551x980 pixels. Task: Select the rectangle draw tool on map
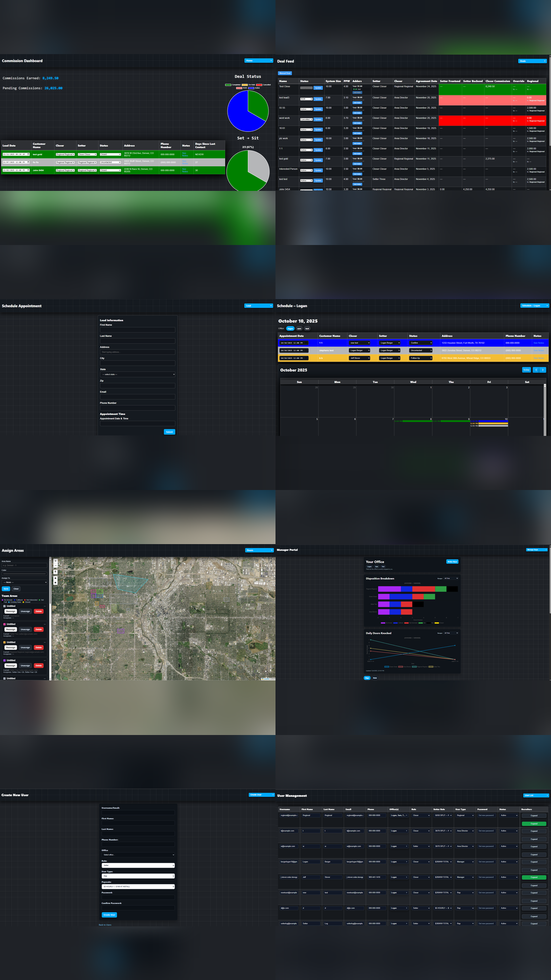point(56,582)
